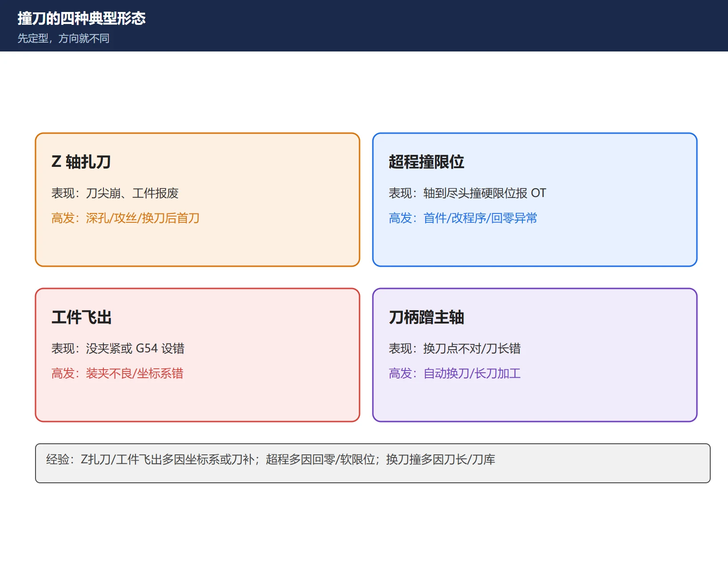Select the subtitle 先定型，方向就不同

(63, 39)
